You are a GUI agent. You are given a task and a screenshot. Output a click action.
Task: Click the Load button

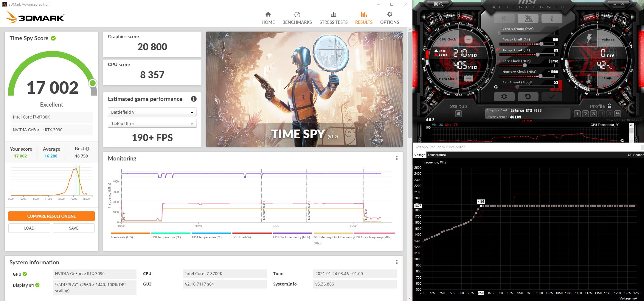[29, 228]
